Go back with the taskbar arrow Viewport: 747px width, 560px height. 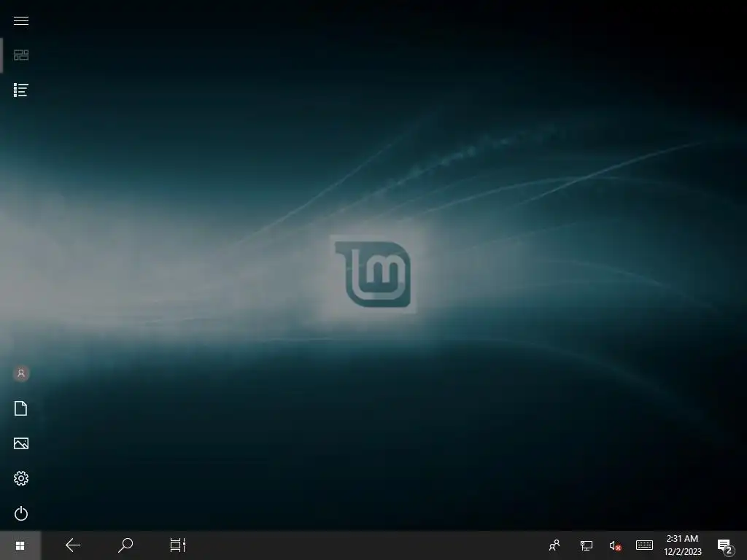point(73,545)
